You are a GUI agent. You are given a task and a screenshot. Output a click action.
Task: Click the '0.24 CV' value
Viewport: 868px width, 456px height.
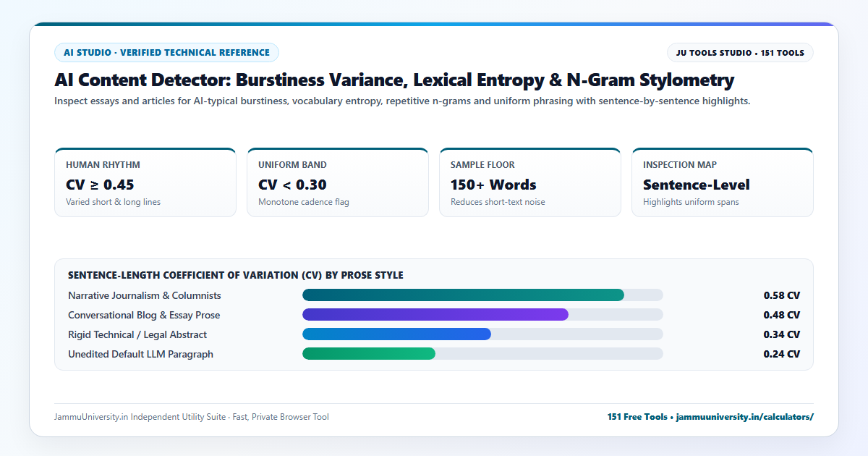tap(782, 354)
